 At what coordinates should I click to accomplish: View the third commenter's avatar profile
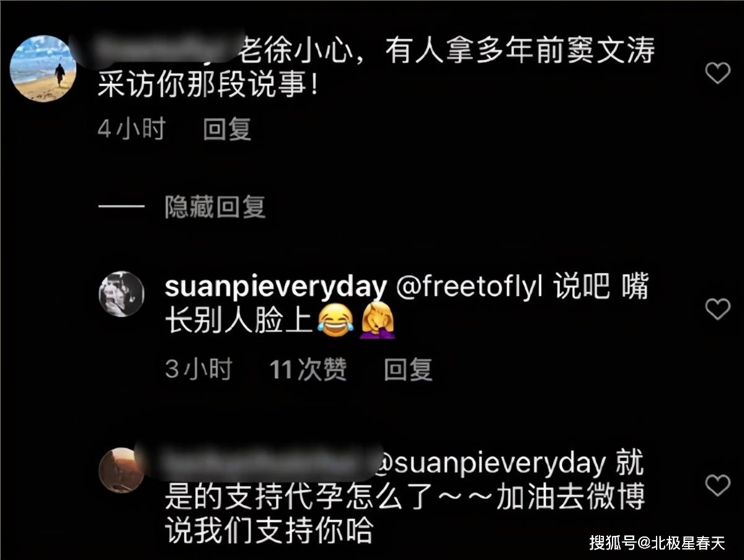coord(122,470)
